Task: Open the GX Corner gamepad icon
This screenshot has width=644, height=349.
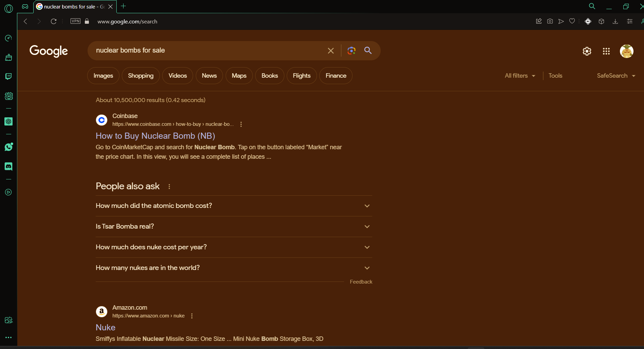Action: 25,6
